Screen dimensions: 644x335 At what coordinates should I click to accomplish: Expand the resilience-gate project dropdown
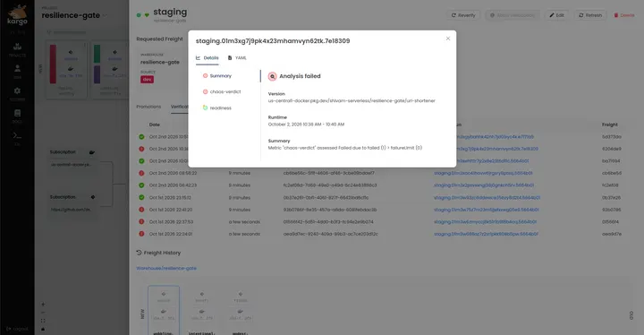point(105,15)
